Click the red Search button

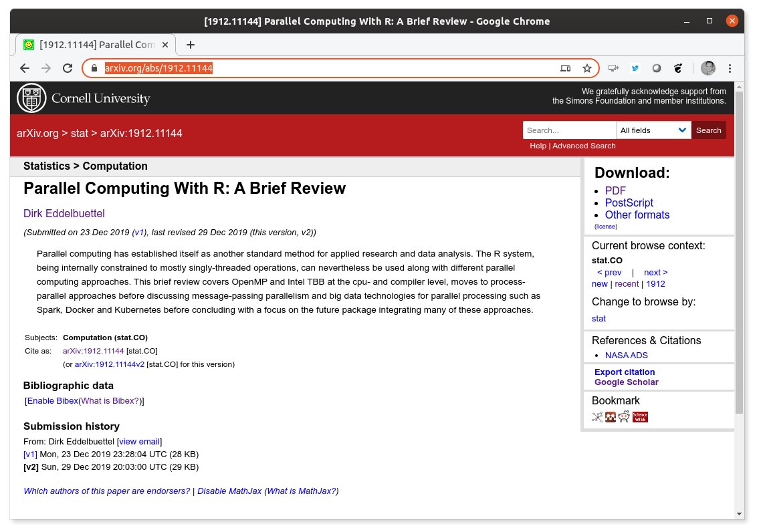[x=708, y=130]
